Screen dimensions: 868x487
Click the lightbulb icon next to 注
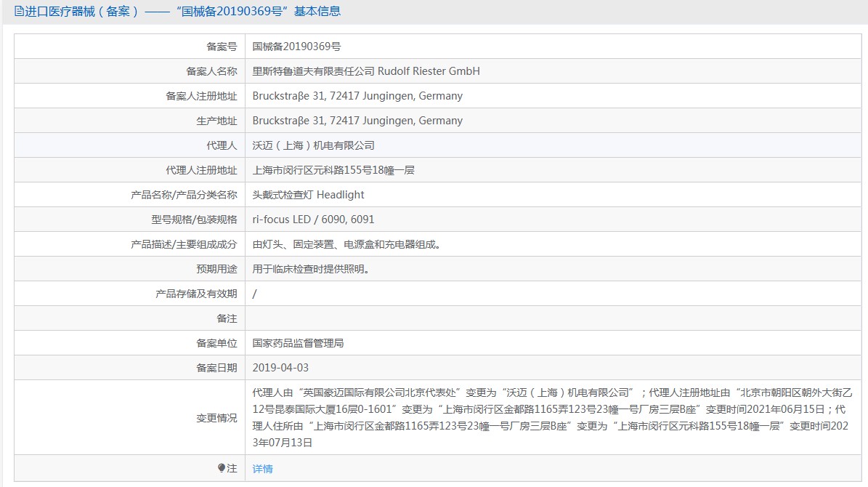(222, 468)
